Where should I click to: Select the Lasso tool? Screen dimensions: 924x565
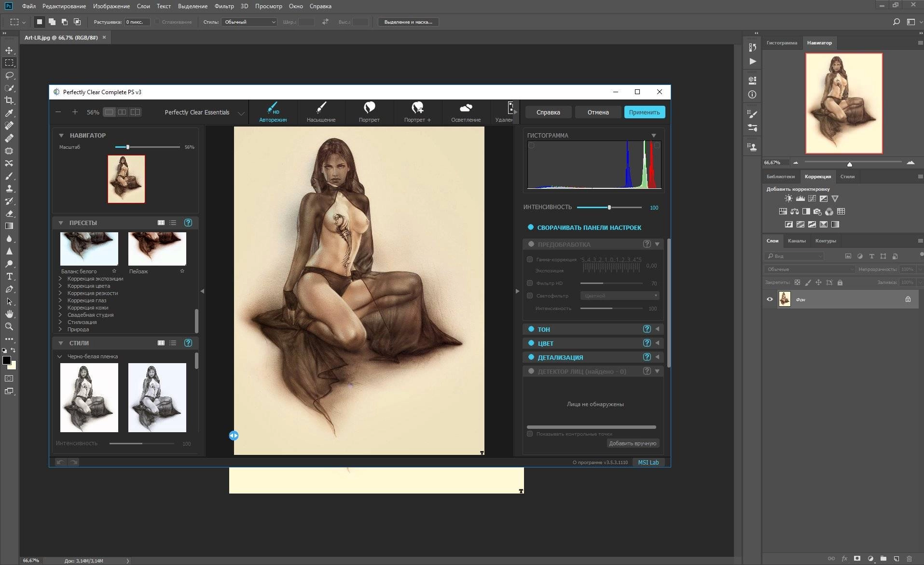(9, 75)
